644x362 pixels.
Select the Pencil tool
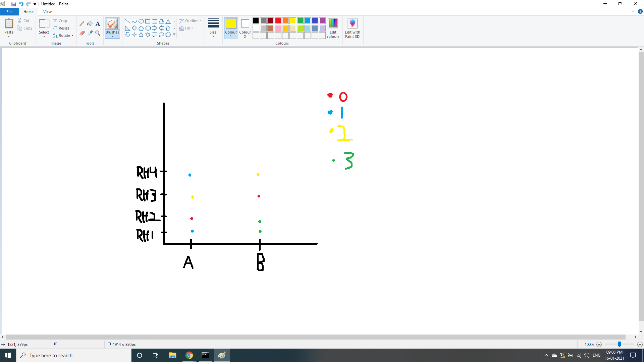82,24
